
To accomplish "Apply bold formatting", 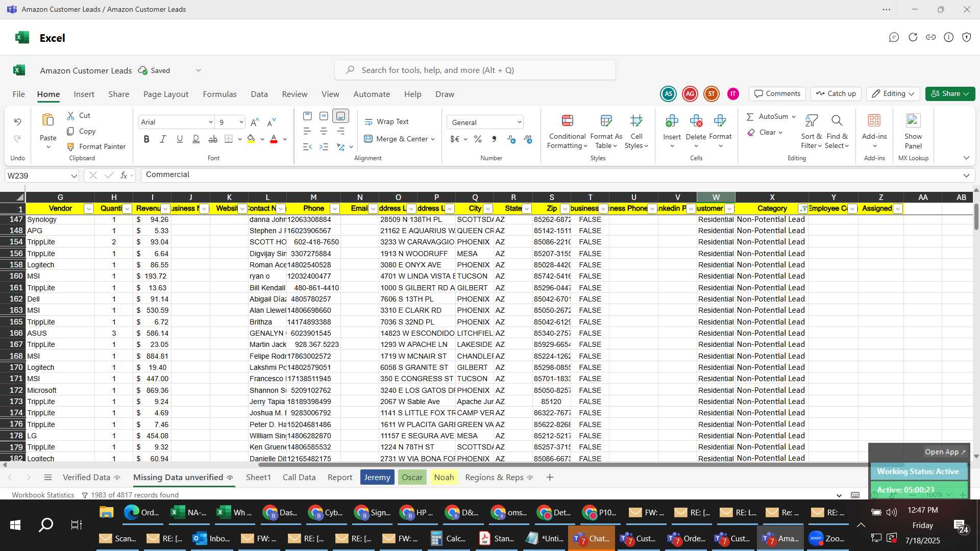I will (146, 139).
